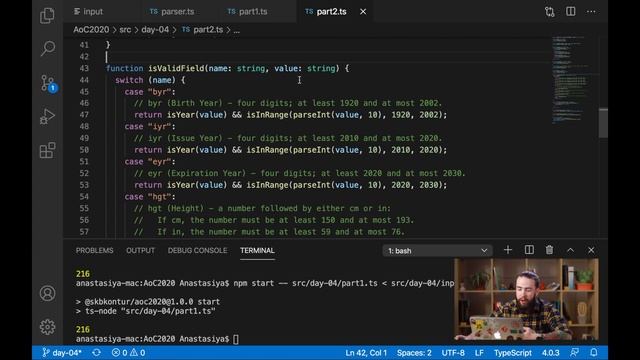Click the synchronize changes icon in status bar
The image size is (640, 360).
point(96,352)
